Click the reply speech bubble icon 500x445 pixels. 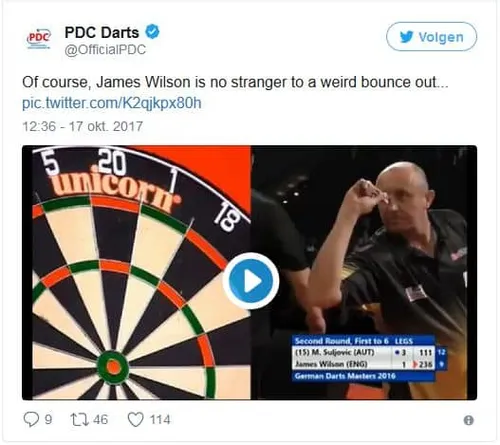pyautogui.click(x=31, y=419)
